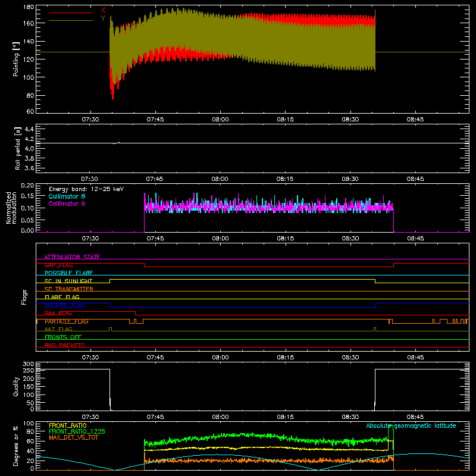Click the olive Y legend label
The image size is (476, 476).
pos(103,18)
